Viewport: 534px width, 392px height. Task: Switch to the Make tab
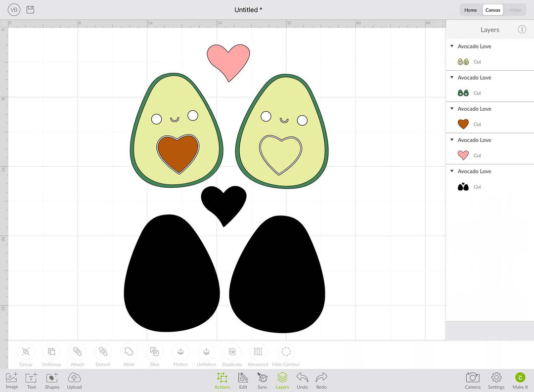point(515,10)
